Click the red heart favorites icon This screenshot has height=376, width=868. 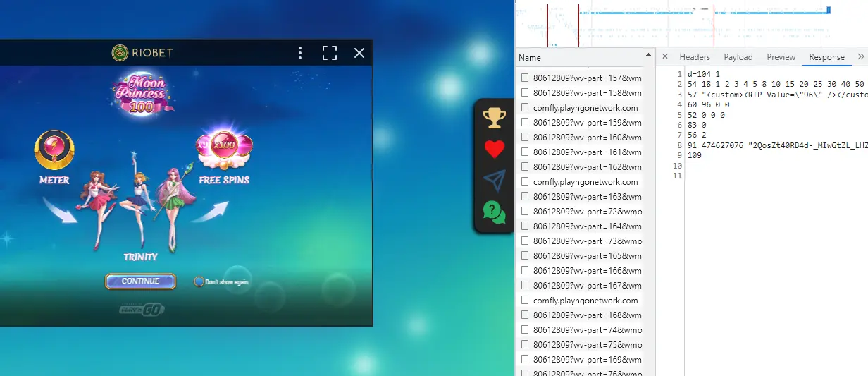tap(495, 149)
